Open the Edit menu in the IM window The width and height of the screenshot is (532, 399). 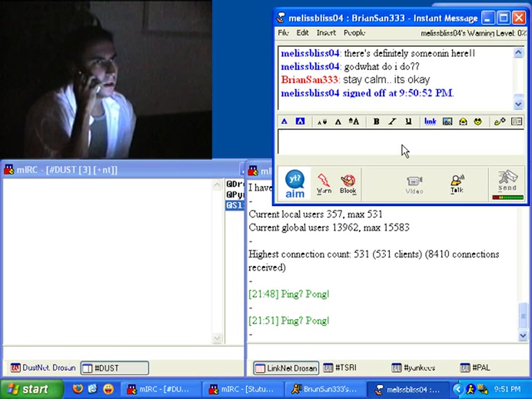[303, 32]
